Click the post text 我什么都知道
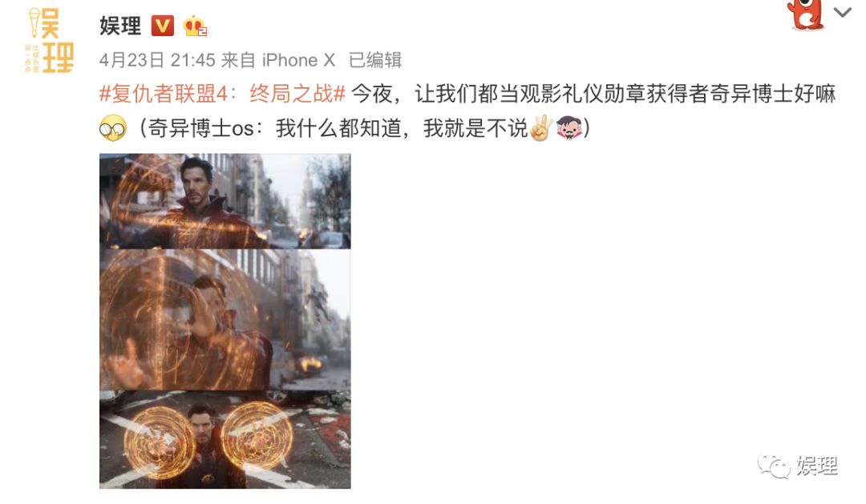This screenshot has height=504, width=866. pos(338,129)
